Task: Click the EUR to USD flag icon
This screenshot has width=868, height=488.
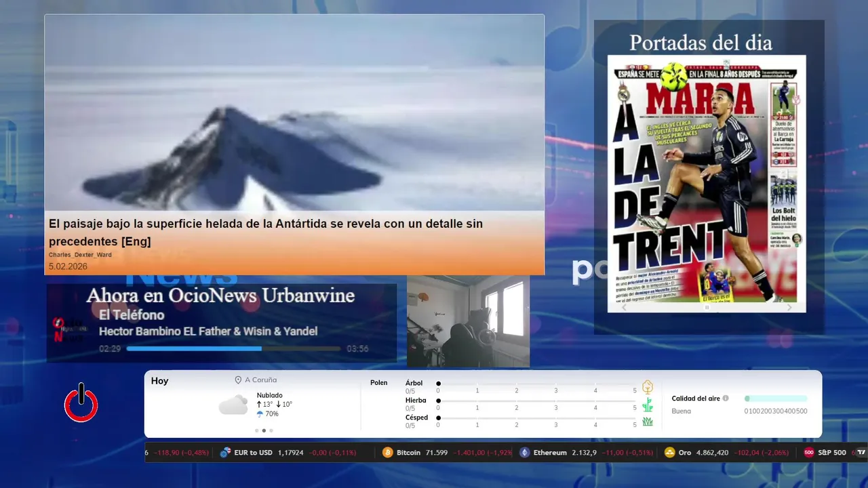Action: (x=226, y=453)
